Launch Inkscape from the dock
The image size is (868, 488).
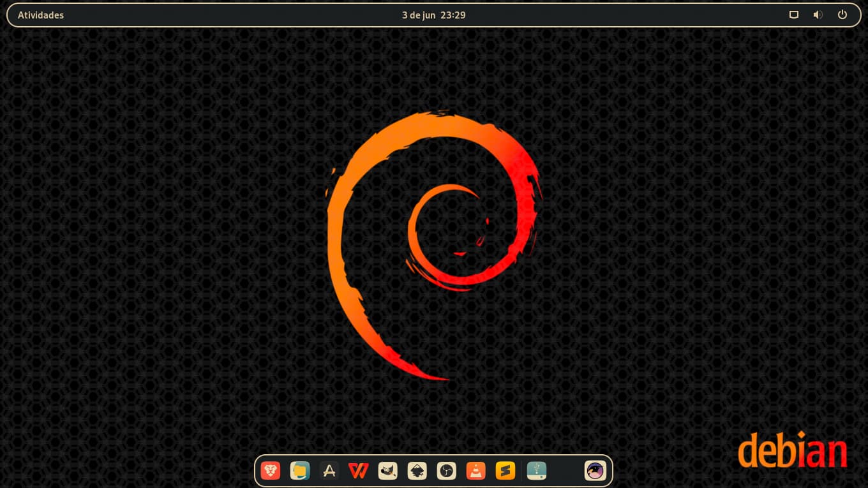point(417,471)
